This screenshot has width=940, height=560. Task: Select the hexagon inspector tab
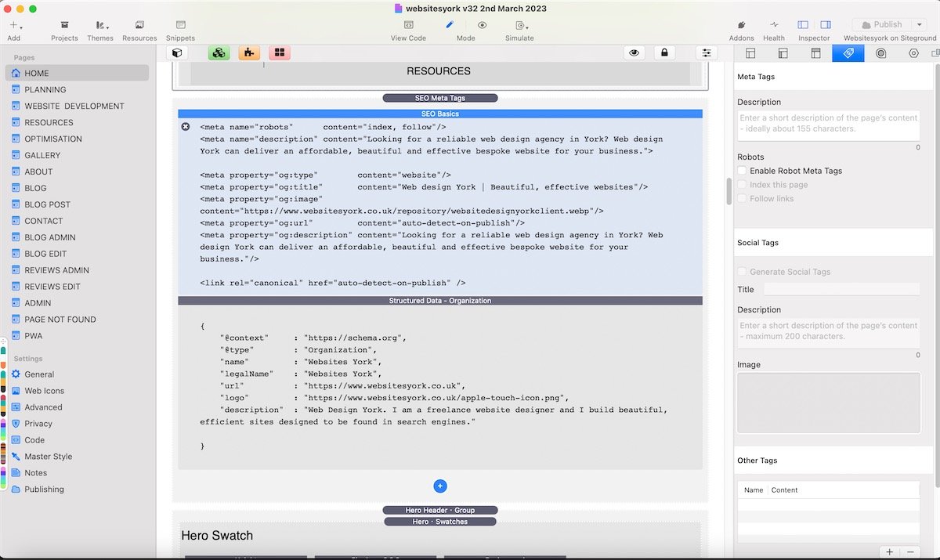pyautogui.click(x=913, y=53)
